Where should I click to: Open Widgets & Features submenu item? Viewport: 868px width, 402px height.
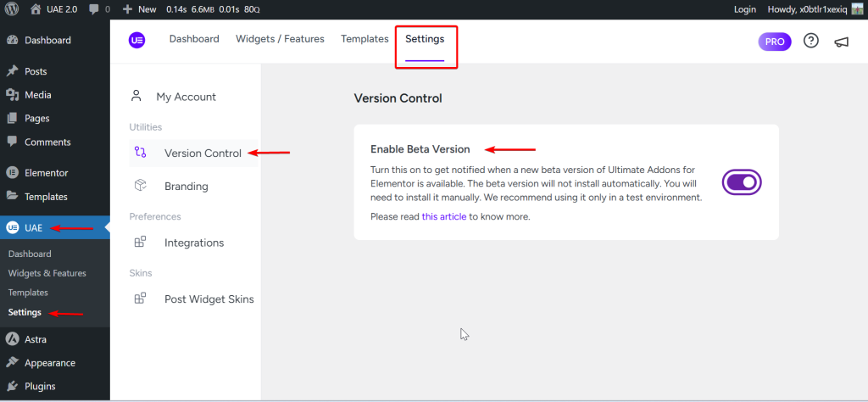pos(47,273)
